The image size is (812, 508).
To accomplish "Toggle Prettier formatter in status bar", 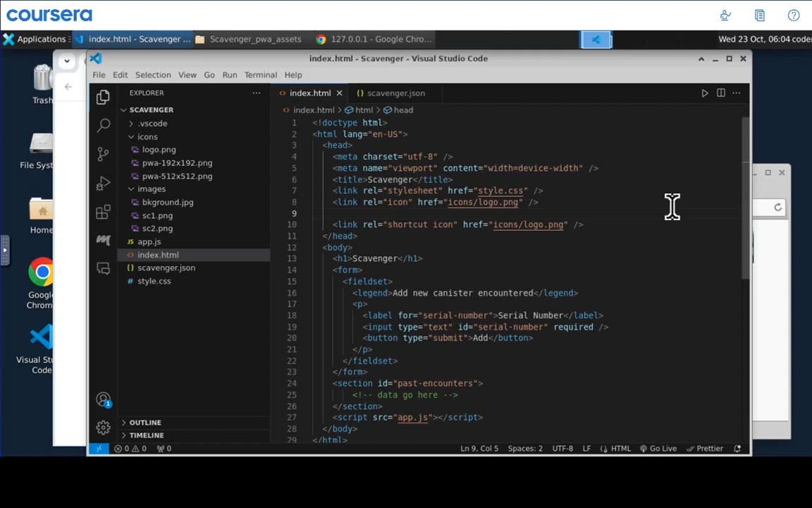I will click(705, 449).
